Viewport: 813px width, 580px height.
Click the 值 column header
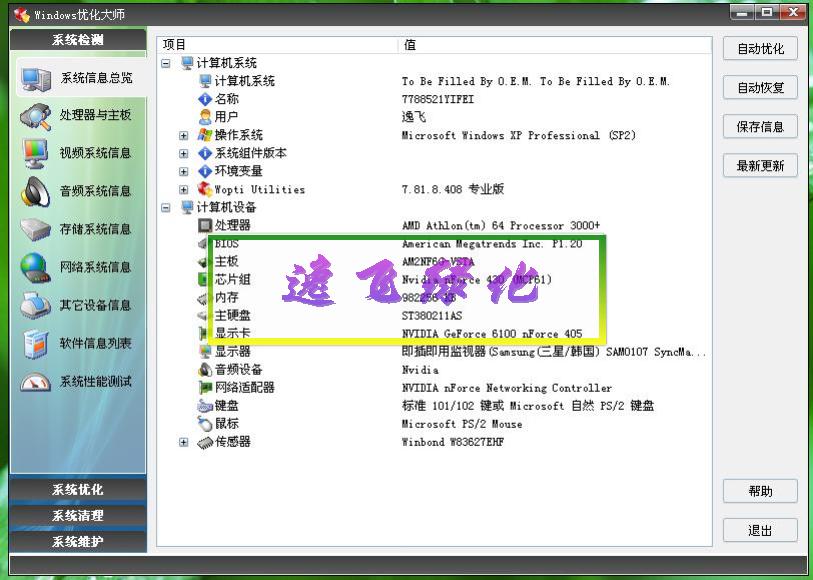tap(555, 45)
